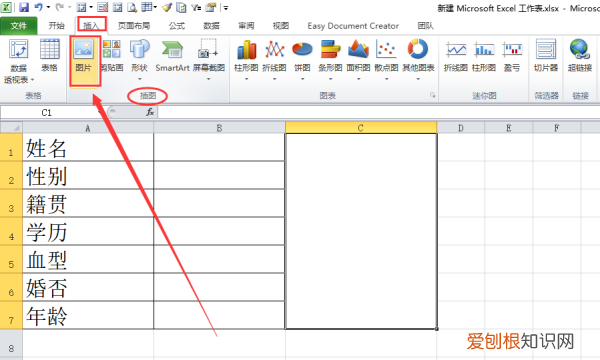Viewport: 600px width, 360px height.
Task: Click the 饼图 pie chart icon
Action: pyautogui.click(x=302, y=59)
